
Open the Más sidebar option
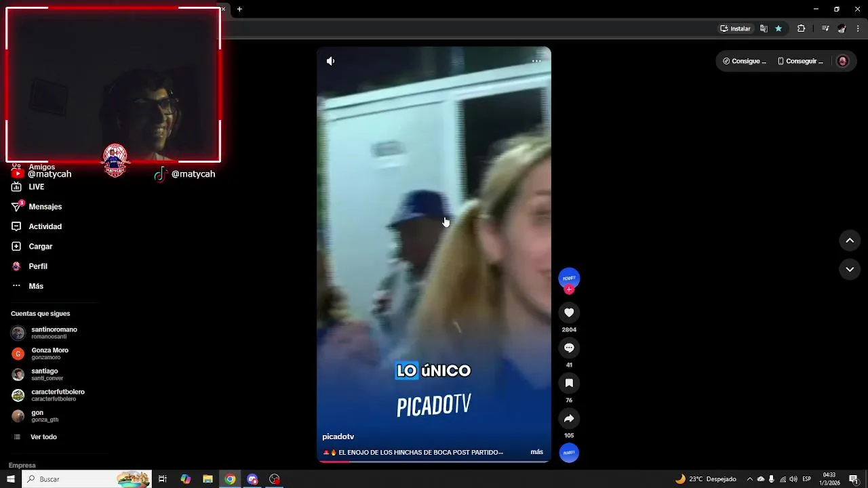36,286
